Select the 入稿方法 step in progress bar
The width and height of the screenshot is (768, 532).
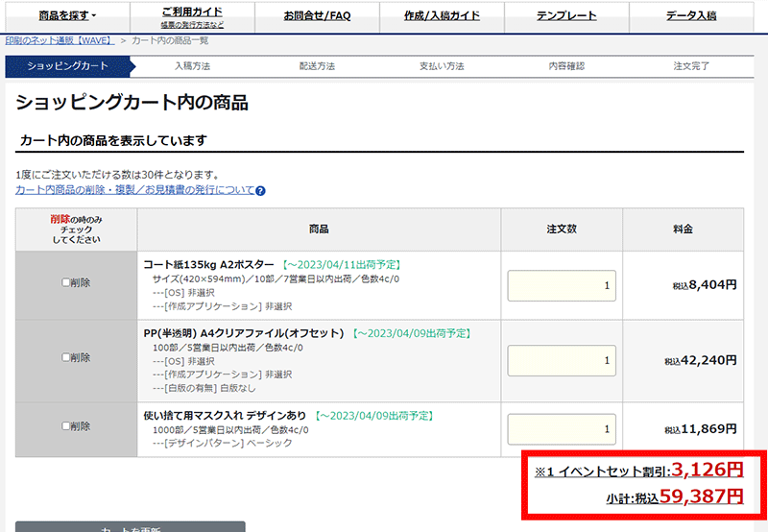point(192,66)
